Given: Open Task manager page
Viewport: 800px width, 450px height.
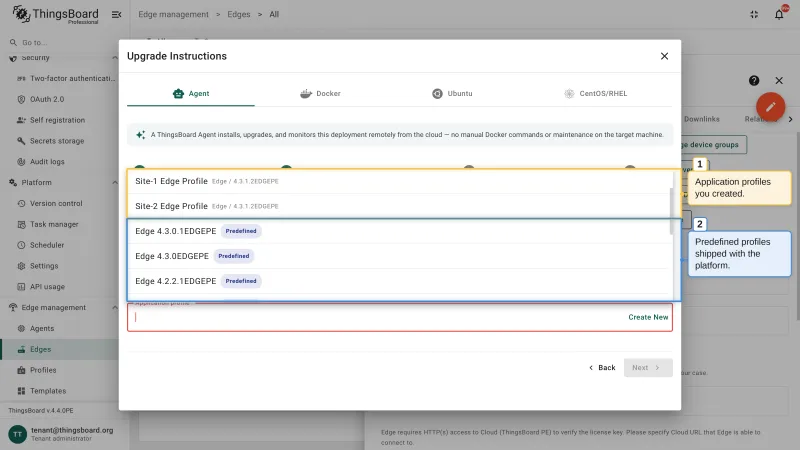Looking at the screenshot, I should (x=54, y=224).
